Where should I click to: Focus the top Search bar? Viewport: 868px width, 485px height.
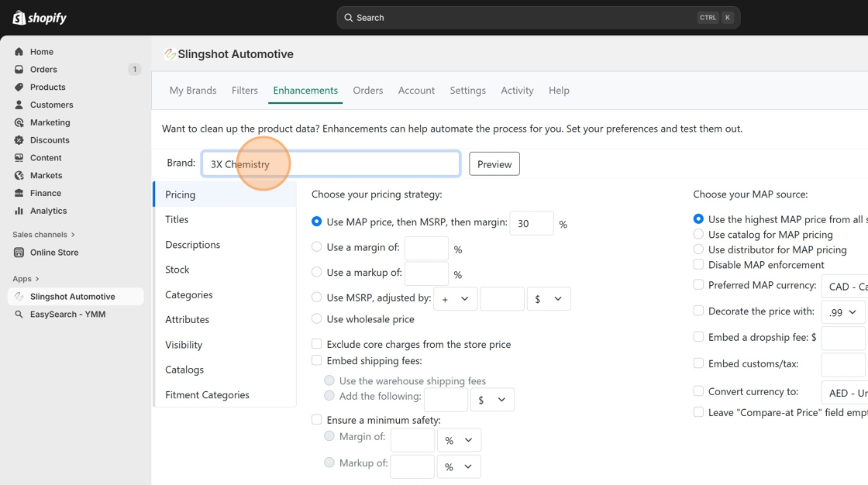[x=539, y=18]
